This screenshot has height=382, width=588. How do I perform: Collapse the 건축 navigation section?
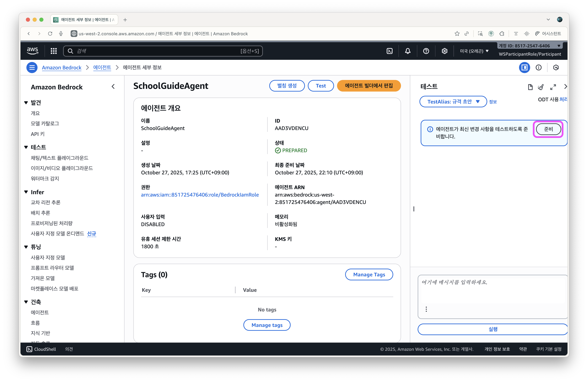(26, 302)
